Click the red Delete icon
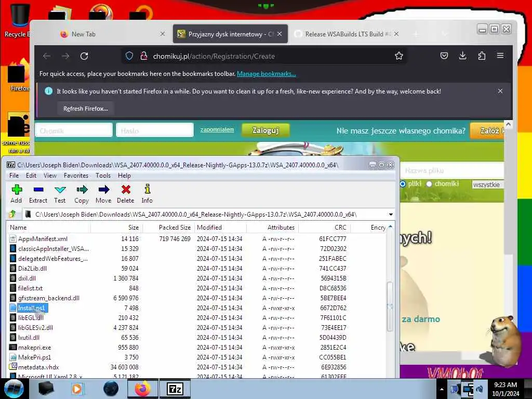Image resolution: width=532 pixels, height=399 pixels. click(x=126, y=194)
